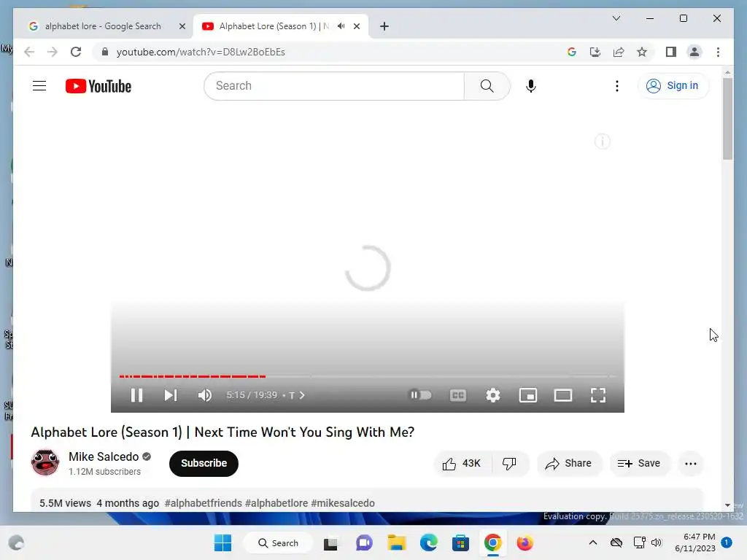Open File Explorer from taskbar

pyautogui.click(x=396, y=542)
